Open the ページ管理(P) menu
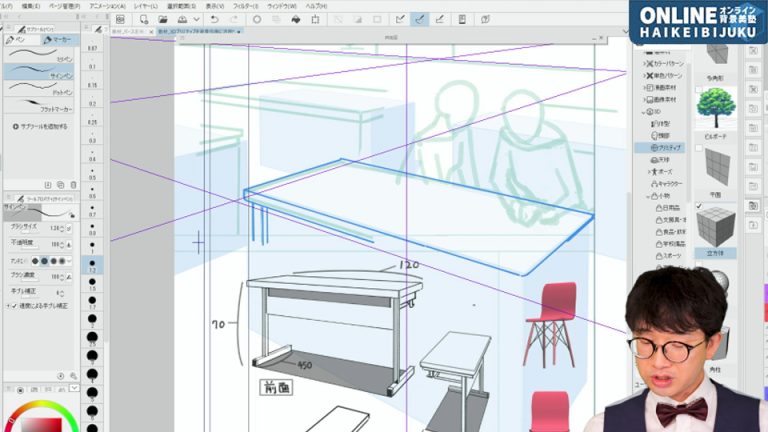 click(x=65, y=6)
